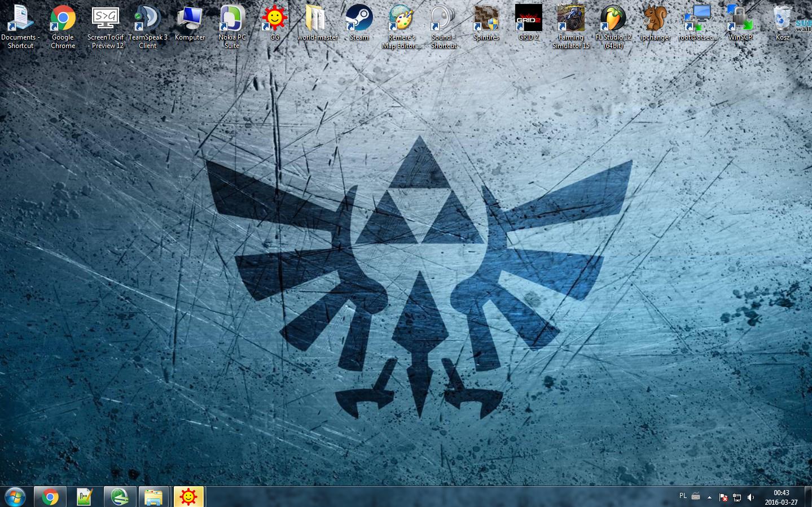Select the WinSCP desktop icon
Viewport: 812px width, 507px height.
click(740, 23)
